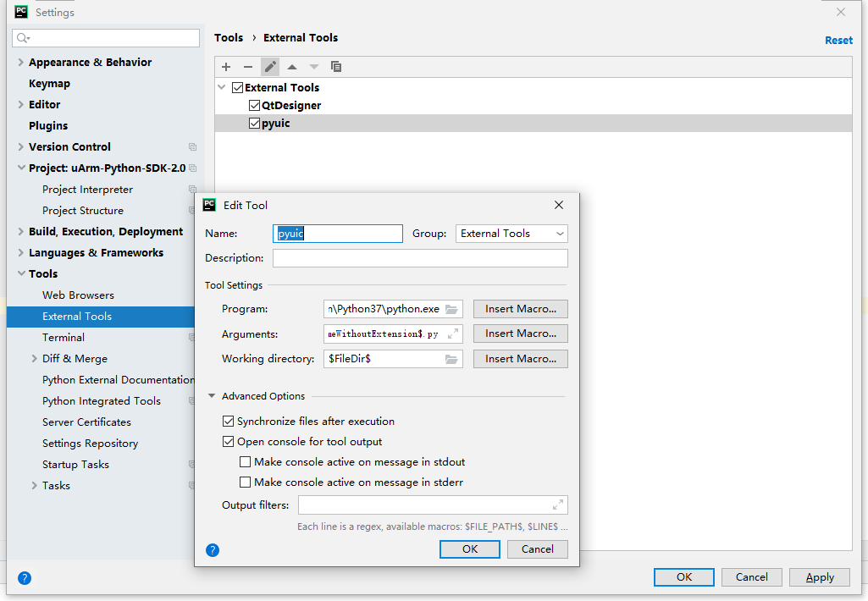Viewport: 868px width, 601px height.
Task: Move tool up with up arrow icon
Action: point(292,67)
